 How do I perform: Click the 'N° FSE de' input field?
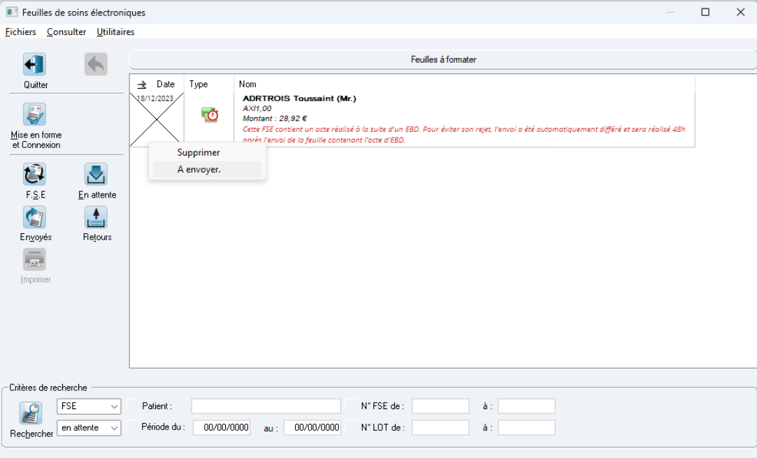tap(440, 407)
